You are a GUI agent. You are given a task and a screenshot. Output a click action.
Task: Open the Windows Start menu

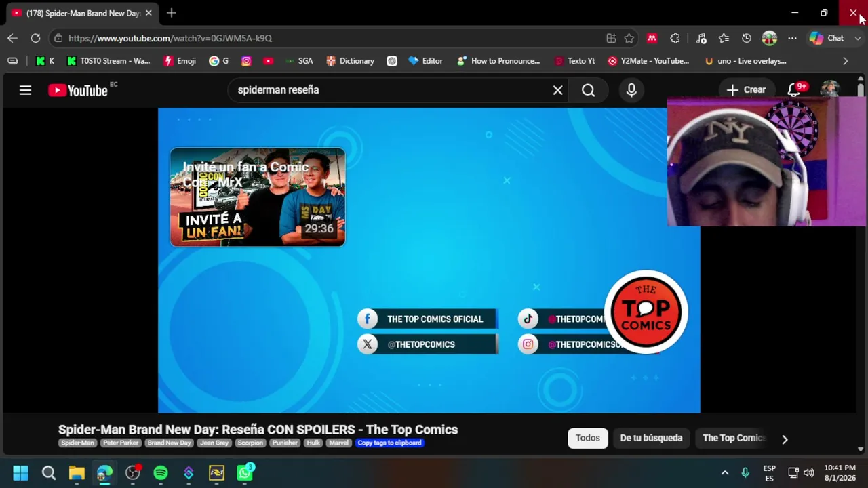pos(20,472)
